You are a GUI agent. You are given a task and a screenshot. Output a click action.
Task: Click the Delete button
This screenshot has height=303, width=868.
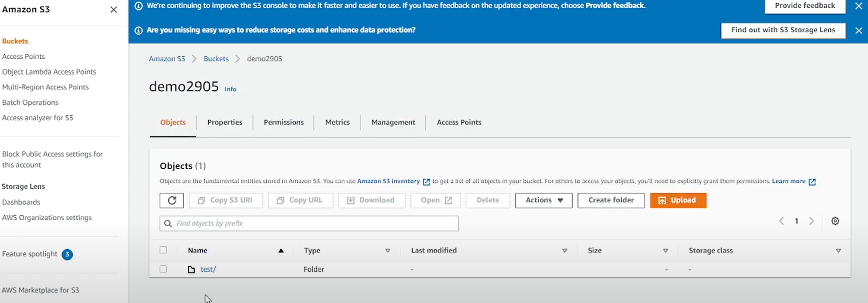click(x=488, y=200)
